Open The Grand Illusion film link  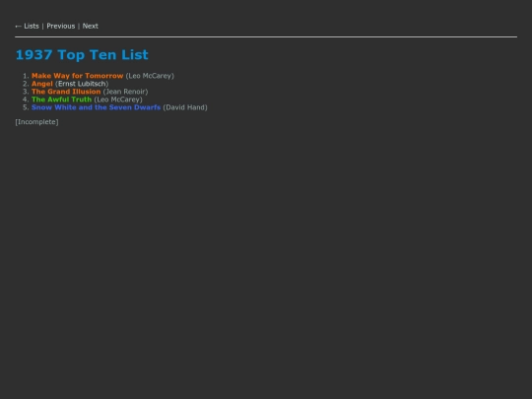tap(66, 92)
